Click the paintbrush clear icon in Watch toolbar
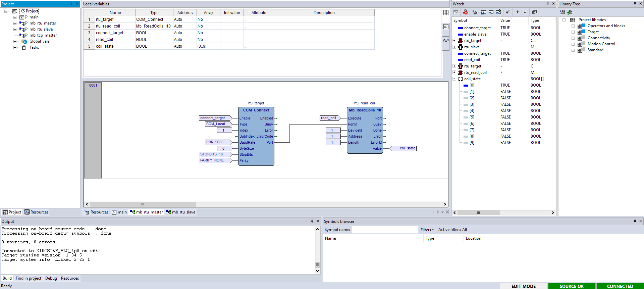Image resolution: width=644 pixels, height=289 pixels. [x=508, y=12]
